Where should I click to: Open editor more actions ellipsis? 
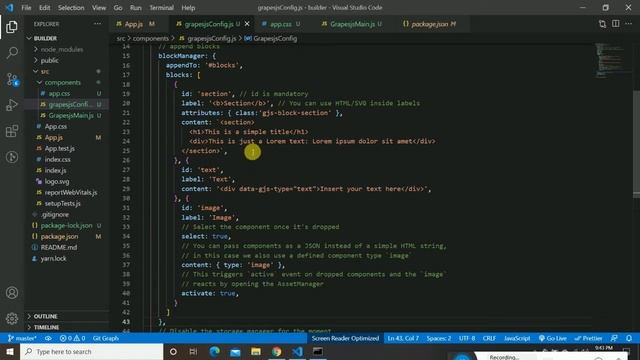[x=629, y=24]
